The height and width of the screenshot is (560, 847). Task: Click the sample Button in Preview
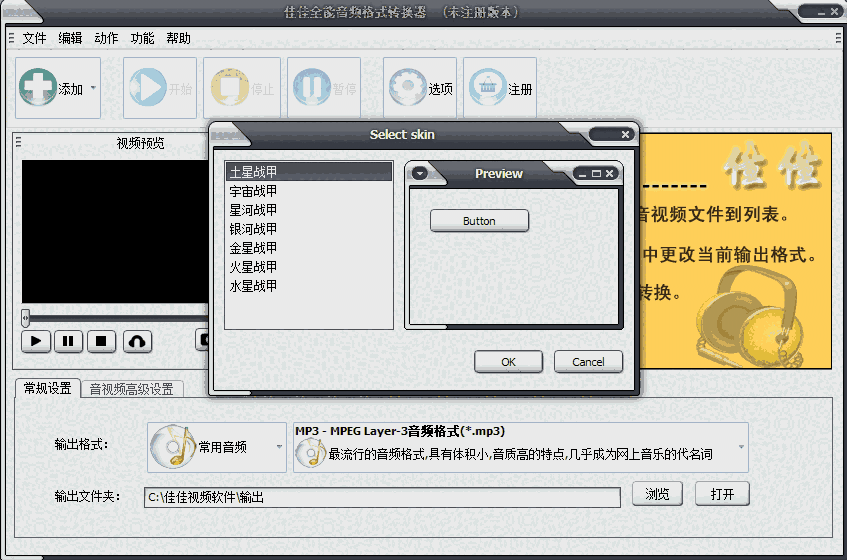coord(479,221)
